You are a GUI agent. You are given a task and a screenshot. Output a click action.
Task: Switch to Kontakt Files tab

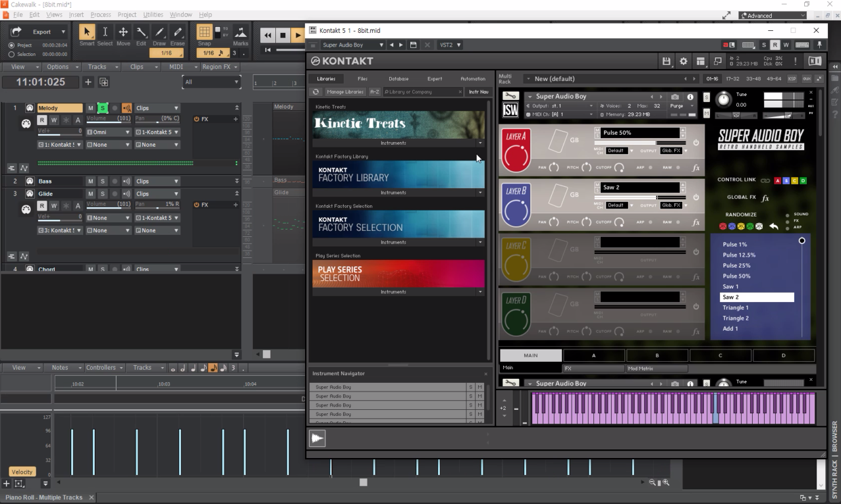click(x=362, y=79)
